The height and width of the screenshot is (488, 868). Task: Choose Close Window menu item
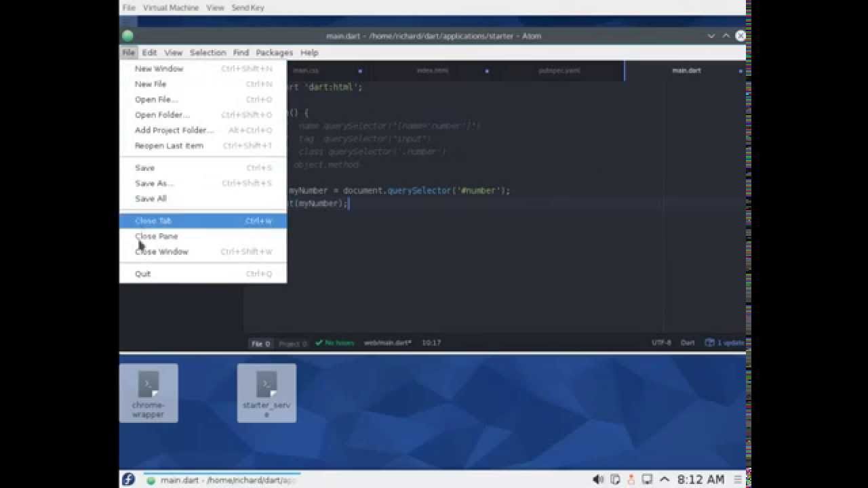(x=203, y=251)
